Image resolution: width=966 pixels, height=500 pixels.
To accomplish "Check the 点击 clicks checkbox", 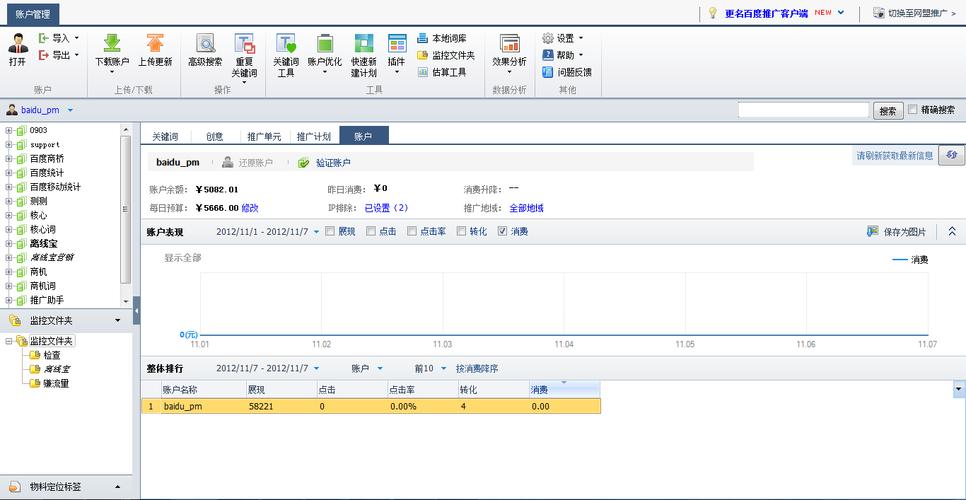I will 370,232.
